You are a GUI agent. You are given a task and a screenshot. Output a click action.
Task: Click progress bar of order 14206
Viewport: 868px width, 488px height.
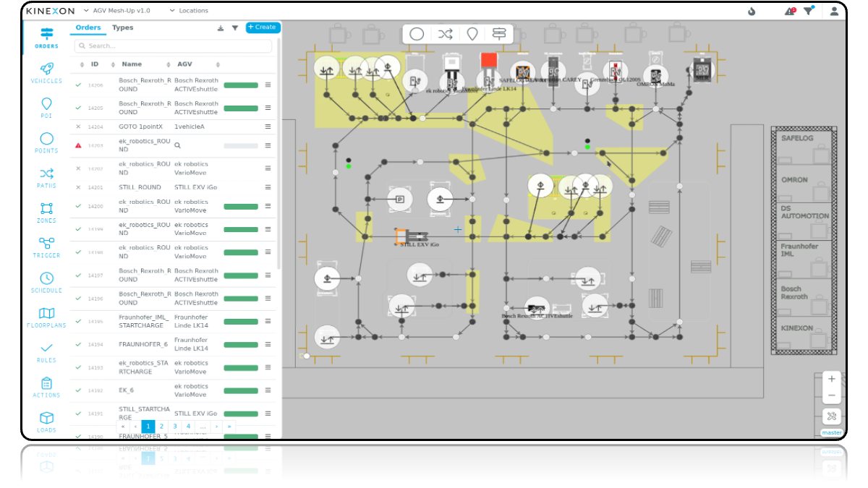click(x=241, y=85)
